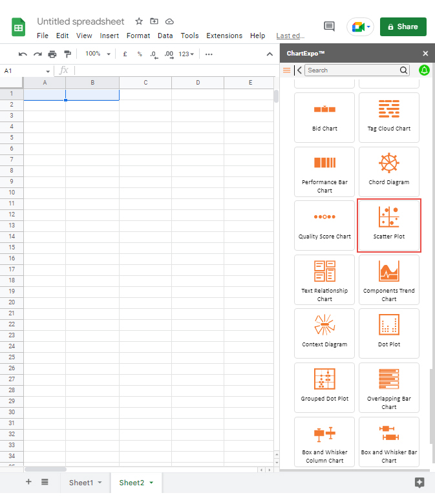The width and height of the screenshot is (435, 504).
Task: Switch to the Sheet1 tab
Action: point(81,483)
